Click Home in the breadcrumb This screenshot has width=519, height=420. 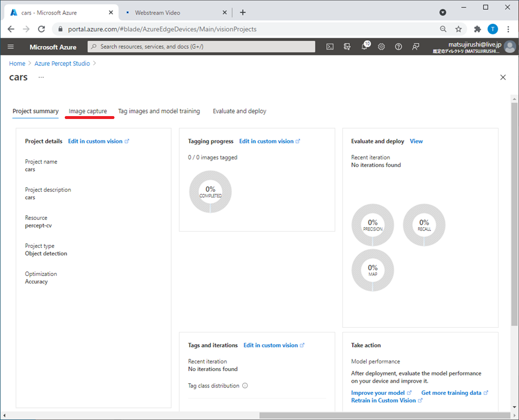pos(17,64)
